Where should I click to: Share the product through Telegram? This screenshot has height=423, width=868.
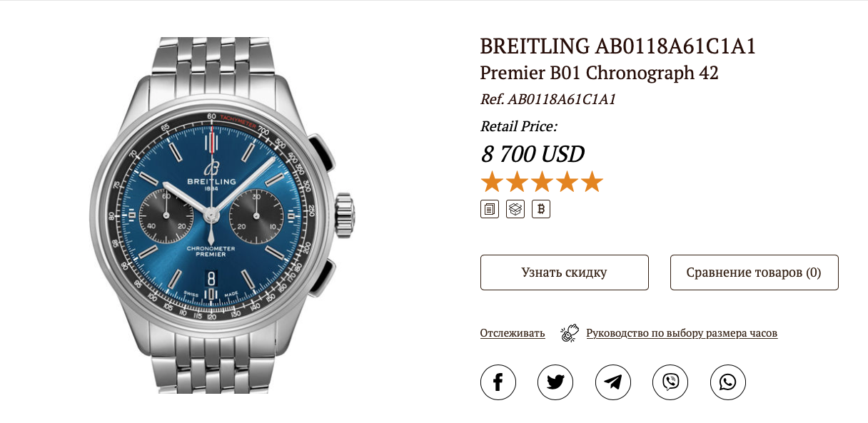click(612, 382)
